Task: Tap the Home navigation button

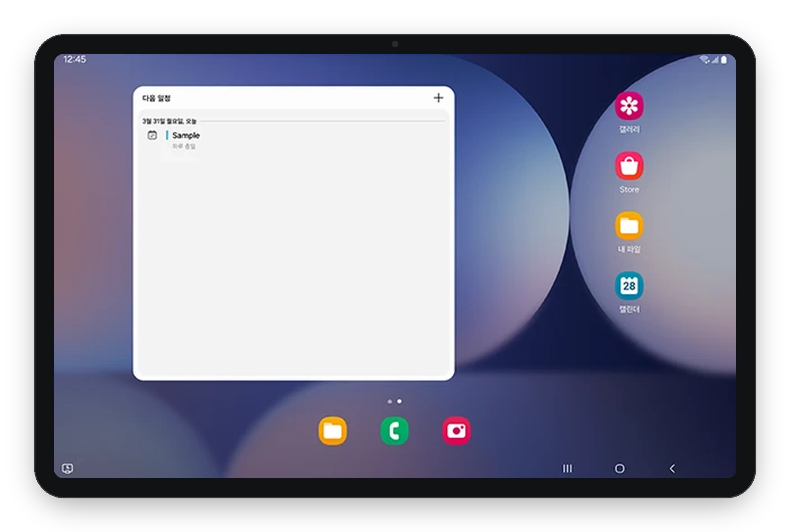Action: point(619,468)
